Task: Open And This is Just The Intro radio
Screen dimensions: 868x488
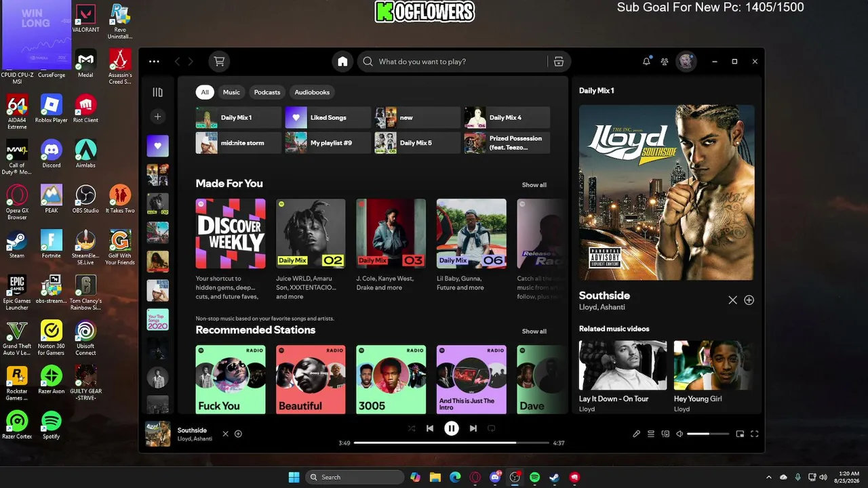Action: 471,380
